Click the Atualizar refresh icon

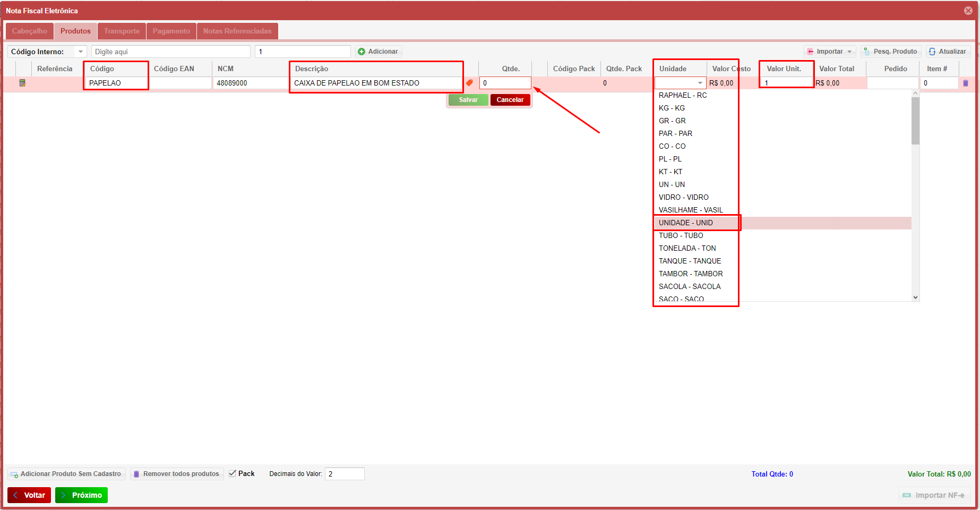pyautogui.click(x=932, y=52)
